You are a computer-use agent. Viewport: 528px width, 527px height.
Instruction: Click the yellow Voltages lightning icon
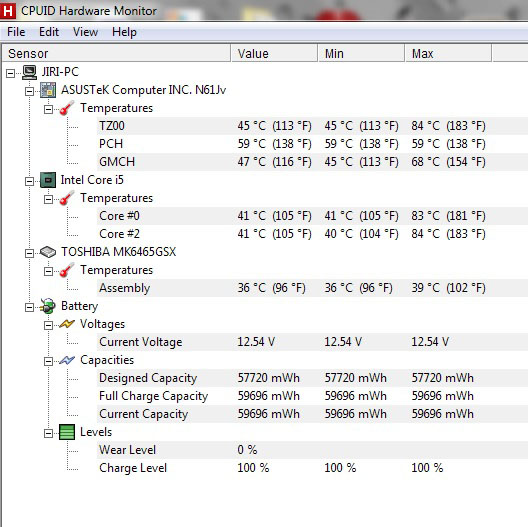(67, 324)
